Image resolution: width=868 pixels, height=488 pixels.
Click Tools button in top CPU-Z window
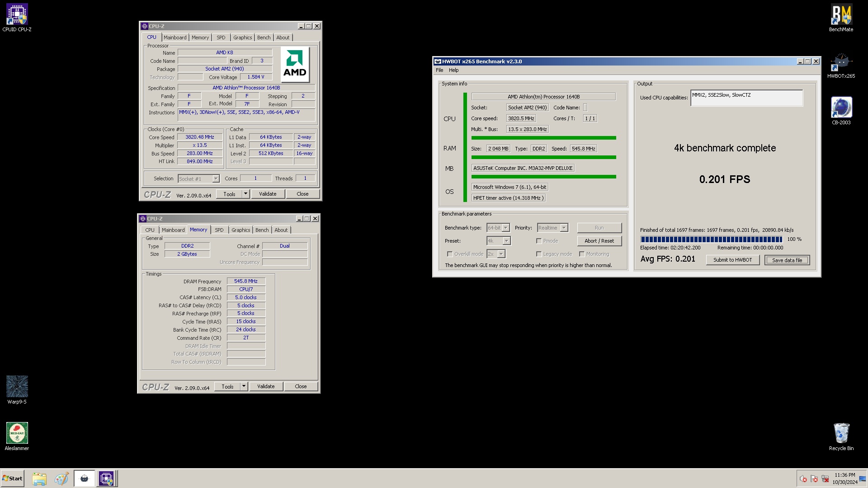(x=229, y=194)
